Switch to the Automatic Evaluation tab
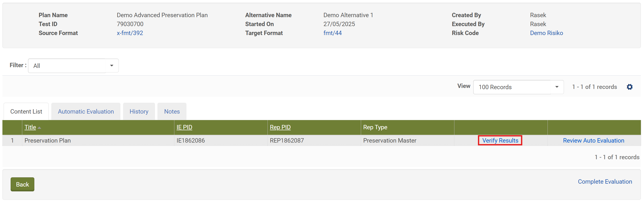 click(86, 112)
